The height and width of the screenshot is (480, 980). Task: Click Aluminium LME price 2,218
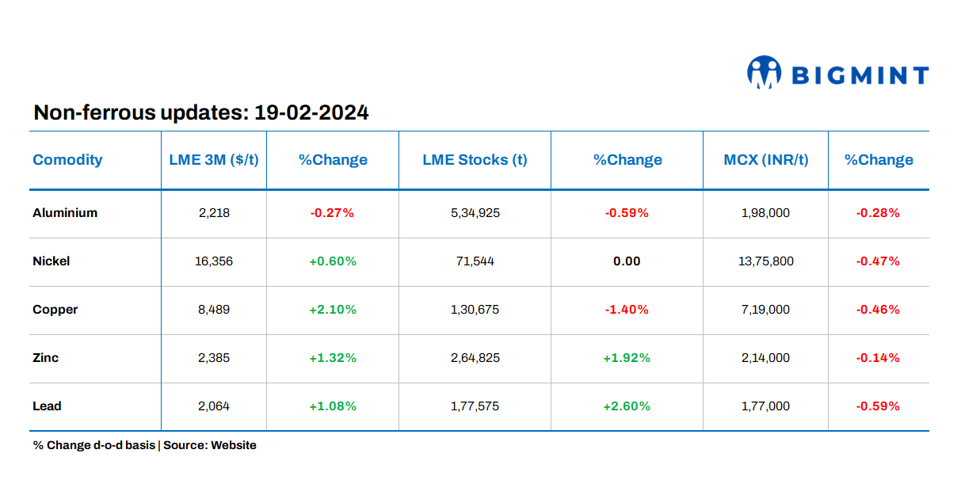point(214,212)
